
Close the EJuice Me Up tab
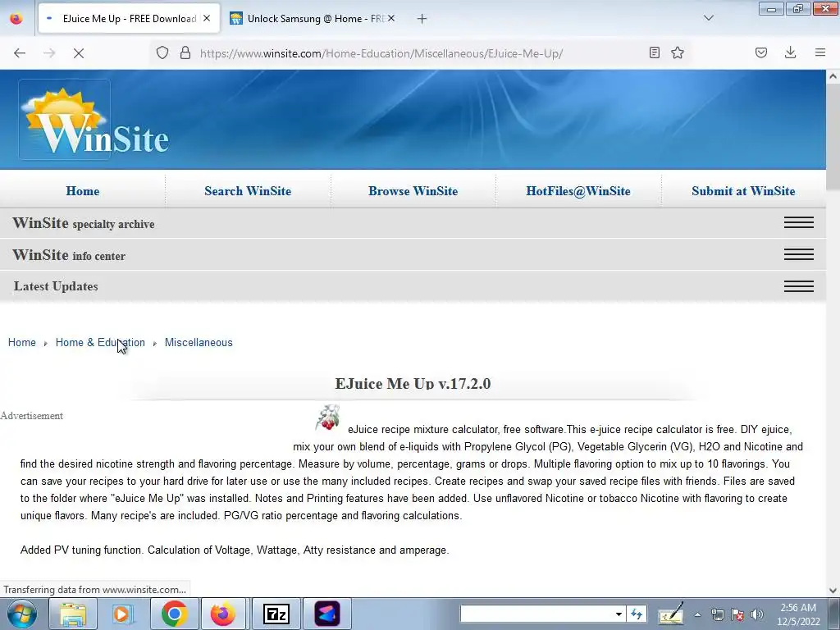tap(207, 18)
